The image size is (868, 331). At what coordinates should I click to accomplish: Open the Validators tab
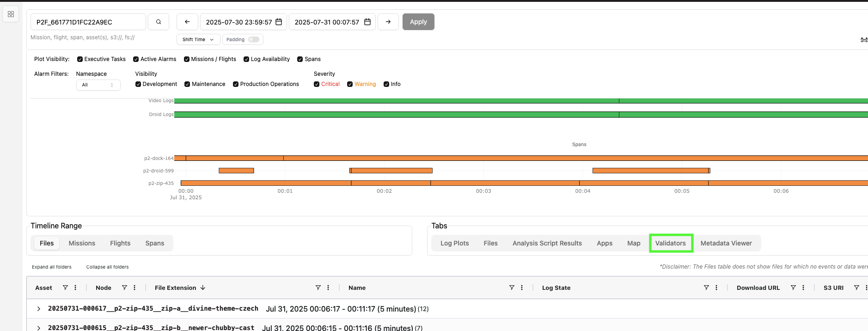pyautogui.click(x=671, y=243)
